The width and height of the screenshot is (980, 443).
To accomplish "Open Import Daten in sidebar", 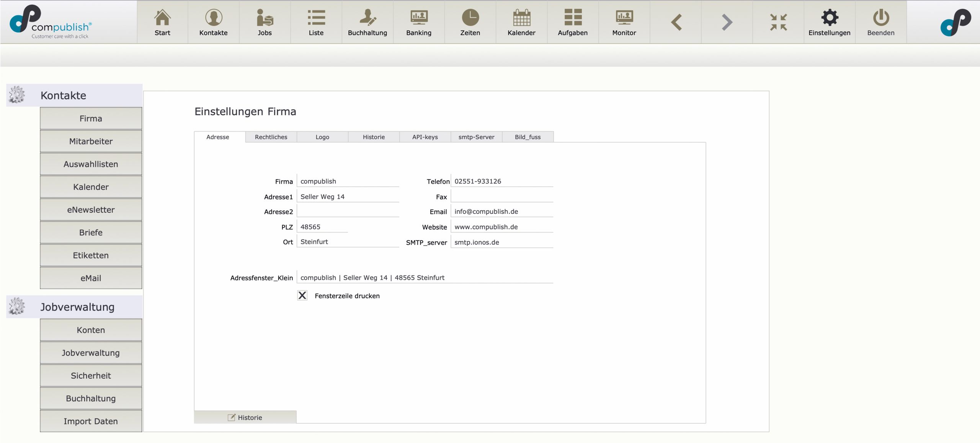I will (x=91, y=421).
